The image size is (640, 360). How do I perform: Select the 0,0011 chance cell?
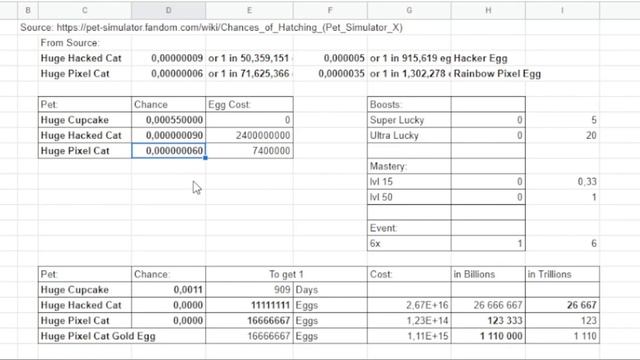[x=169, y=290]
